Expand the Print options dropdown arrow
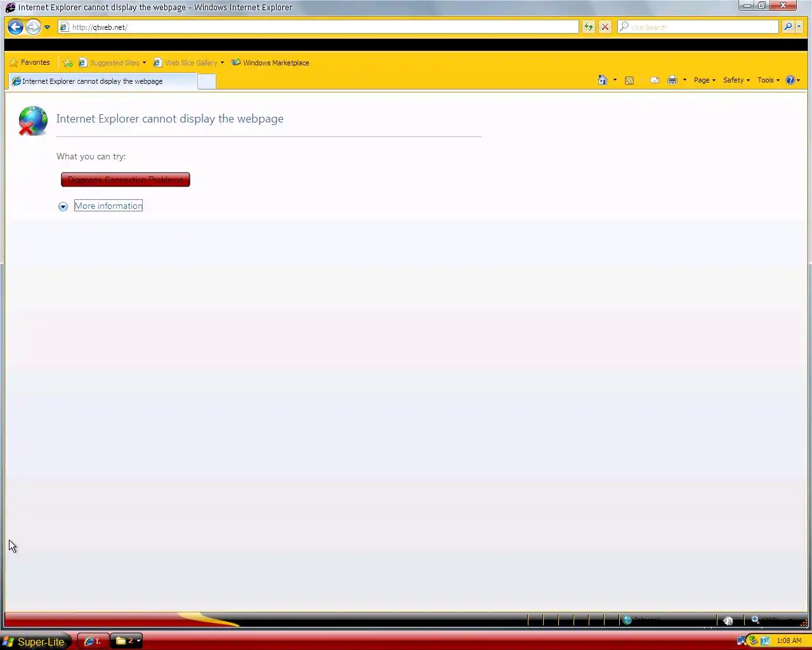Image resolution: width=812 pixels, height=650 pixels. 684,80
